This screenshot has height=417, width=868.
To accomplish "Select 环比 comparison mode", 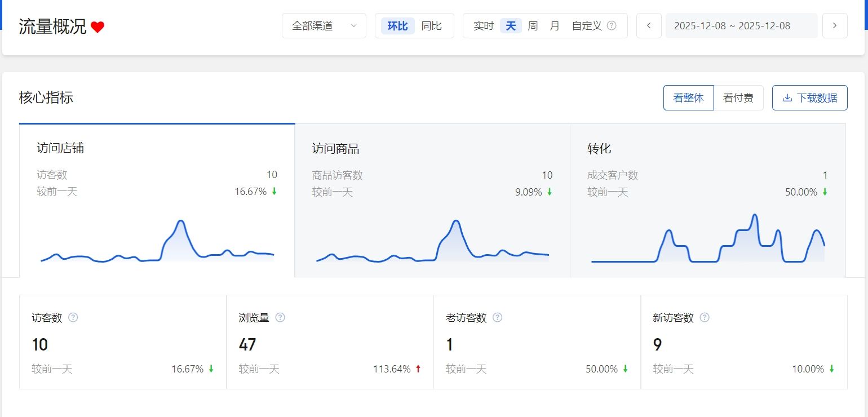I will pos(397,26).
